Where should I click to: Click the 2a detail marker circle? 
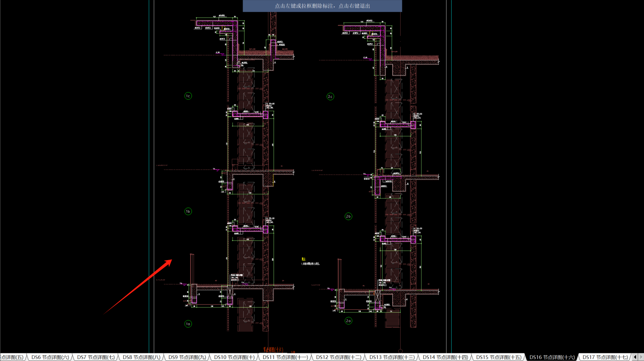tap(348, 321)
